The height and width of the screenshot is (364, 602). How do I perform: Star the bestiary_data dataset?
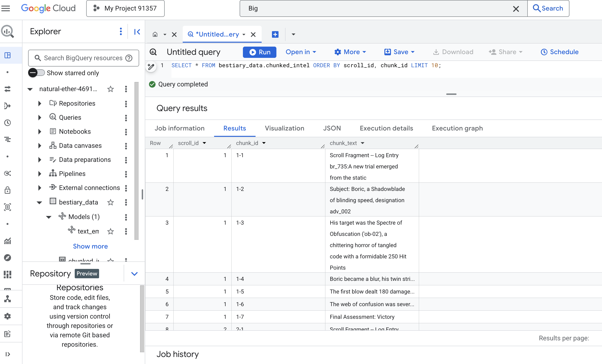pos(111,202)
